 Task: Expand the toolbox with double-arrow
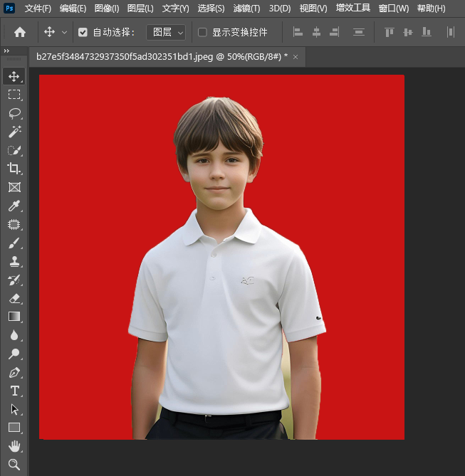pyautogui.click(x=6, y=51)
